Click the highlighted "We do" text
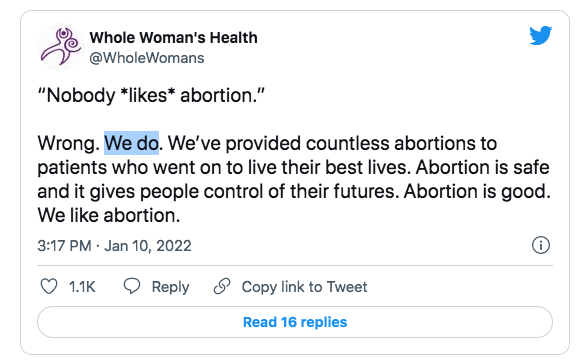Screen dimensions: 587x363 pyautogui.click(x=131, y=143)
